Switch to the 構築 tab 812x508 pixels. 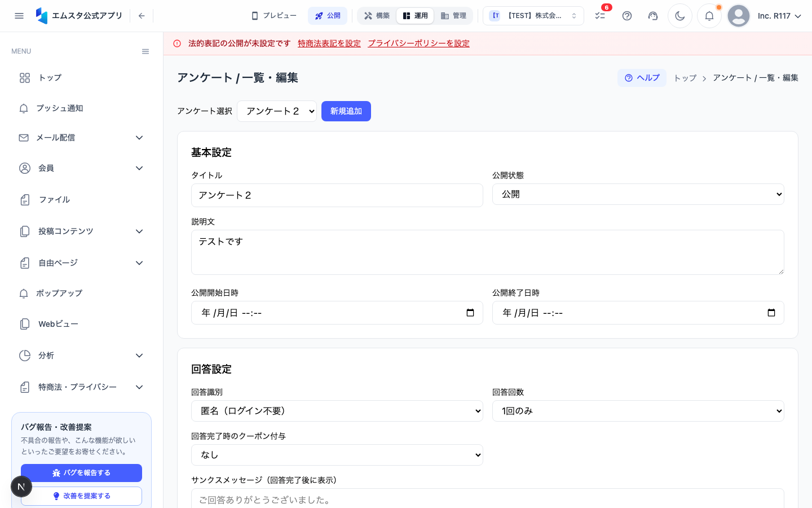[x=377, y=16]
